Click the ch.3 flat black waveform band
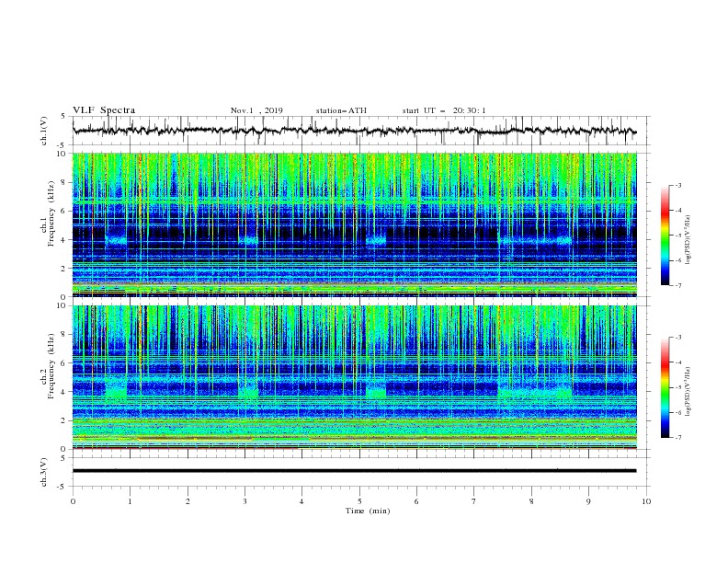728x563 pixels. [x=354, y=471]
